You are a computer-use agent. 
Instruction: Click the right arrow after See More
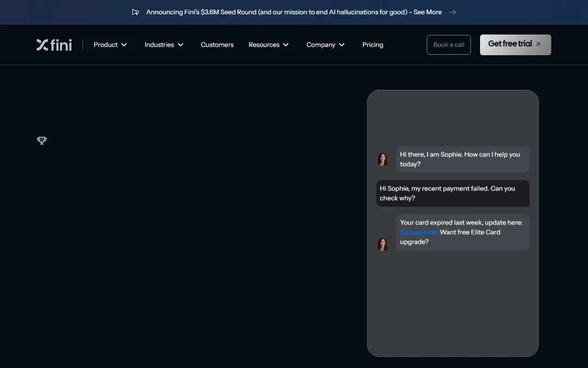coord(452,12)
